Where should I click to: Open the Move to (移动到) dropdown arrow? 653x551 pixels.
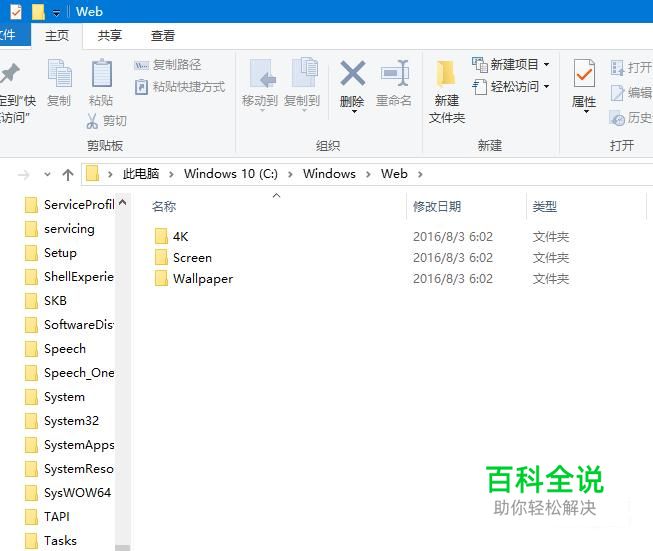click(x=262, y=111)
